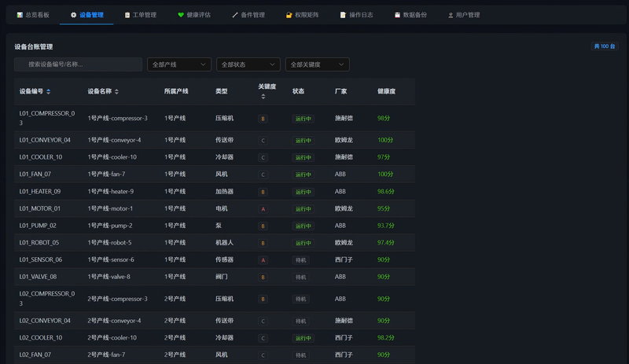
Task: Select device L01_COOLER_10 cell
Action: [41, 157]
